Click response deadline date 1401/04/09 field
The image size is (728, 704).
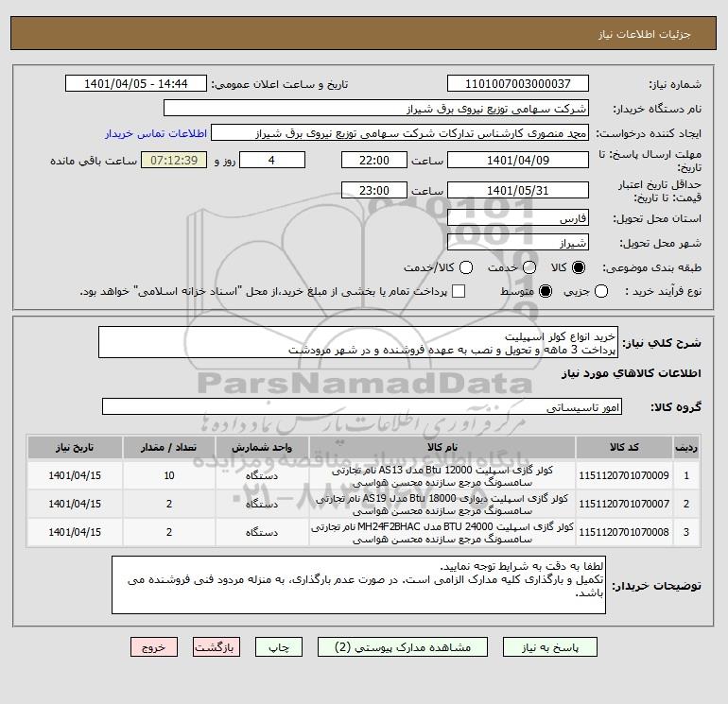(x=518, y=160)
